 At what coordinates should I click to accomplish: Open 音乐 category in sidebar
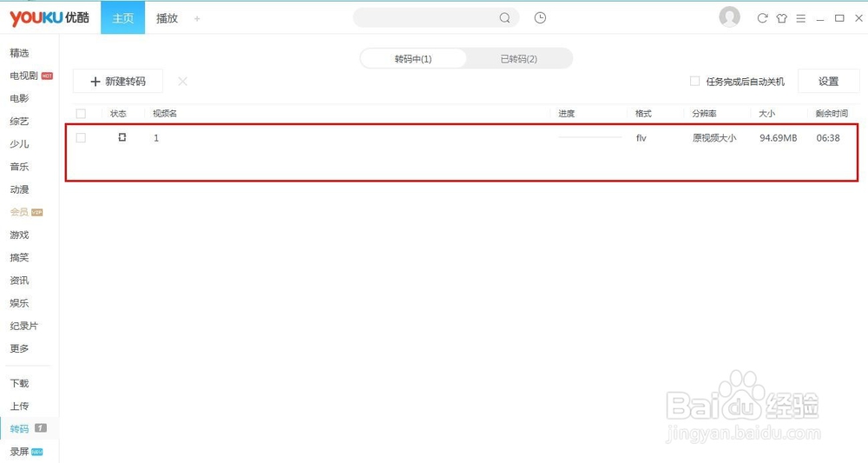coord(19,167)
